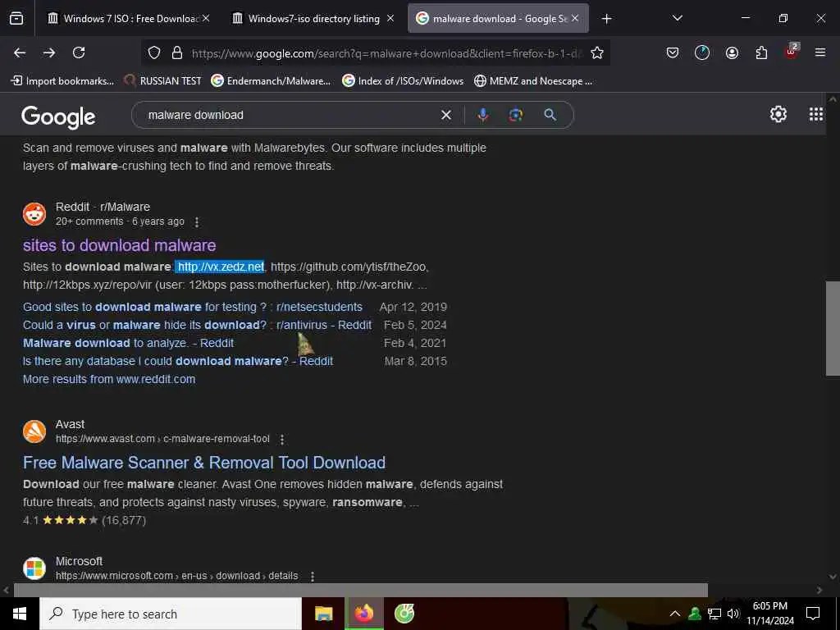Search by image with Google Lens
This screenshot has width=840, height=630.
click(515, 115)
